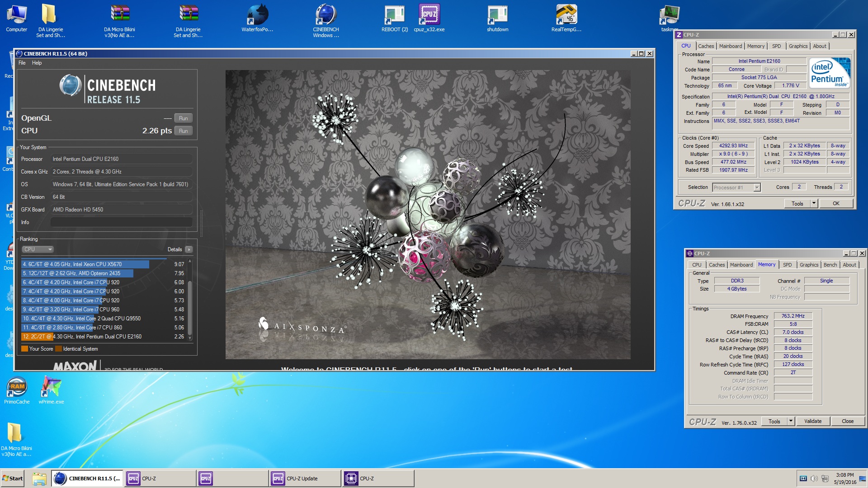This screenshot has height=488, width=868.
Task: Switch to Mainboard tab in upper CPU-Z
Action: (731, 46)
